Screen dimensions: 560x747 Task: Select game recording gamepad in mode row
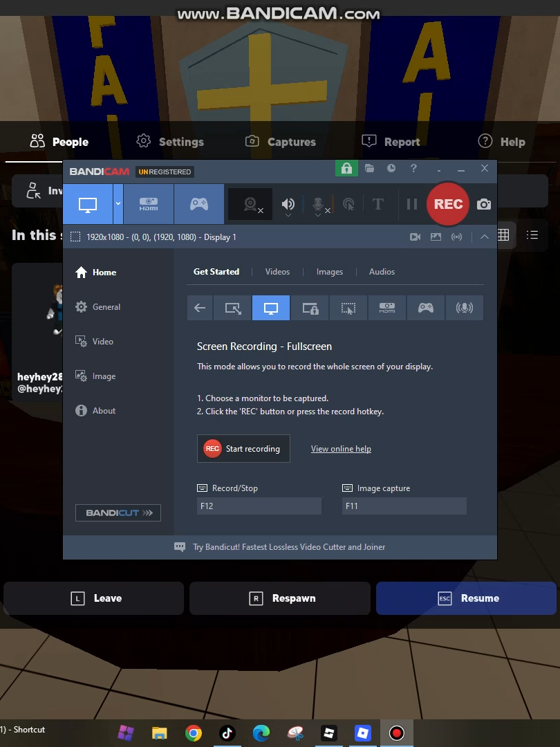coord(425,308)
